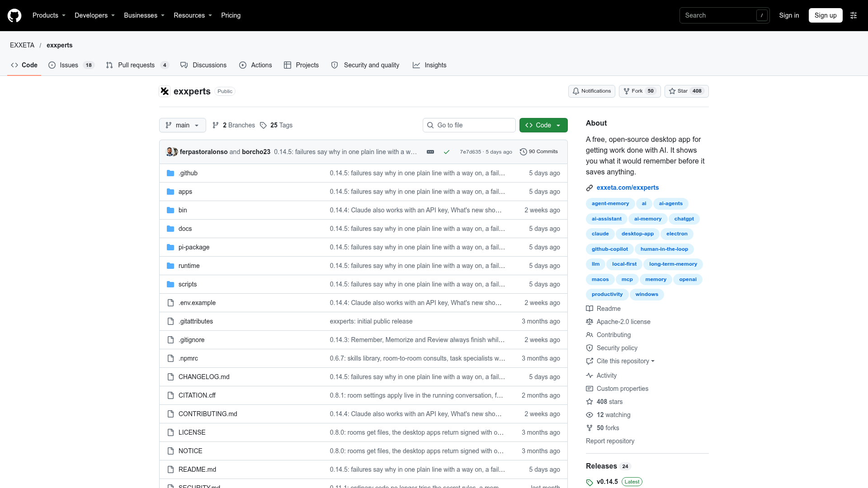Expand the green Code dropdown button

[543, 125]
